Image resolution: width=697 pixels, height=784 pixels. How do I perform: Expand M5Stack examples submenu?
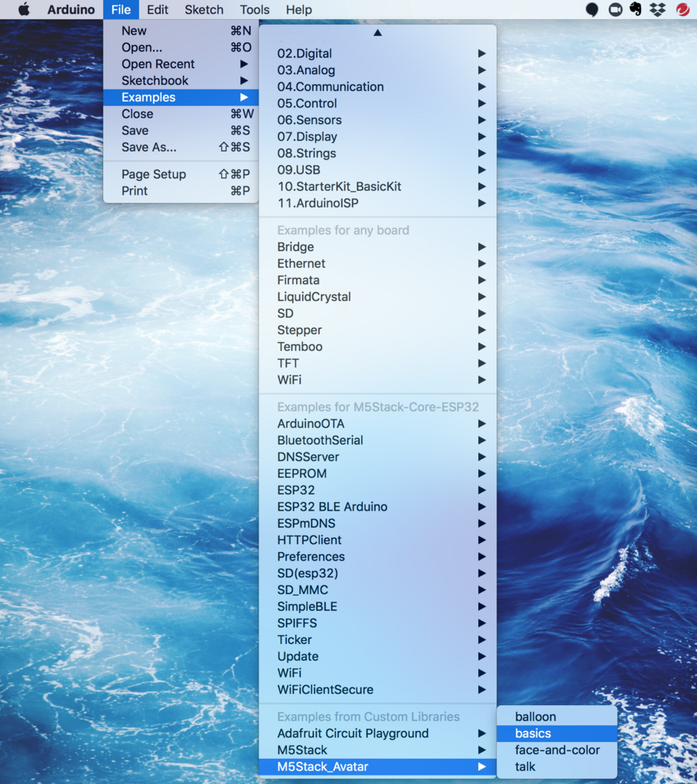(x=378, y=750)
